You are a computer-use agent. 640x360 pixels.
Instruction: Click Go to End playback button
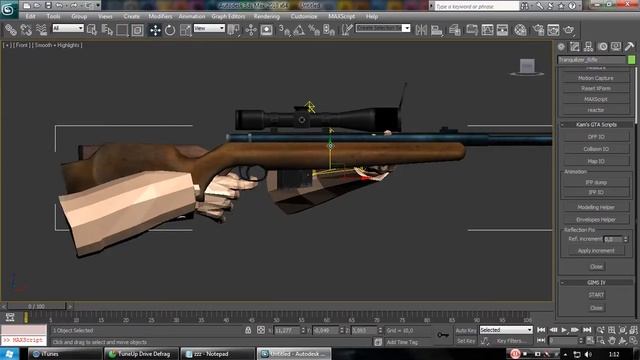[587, 330]
